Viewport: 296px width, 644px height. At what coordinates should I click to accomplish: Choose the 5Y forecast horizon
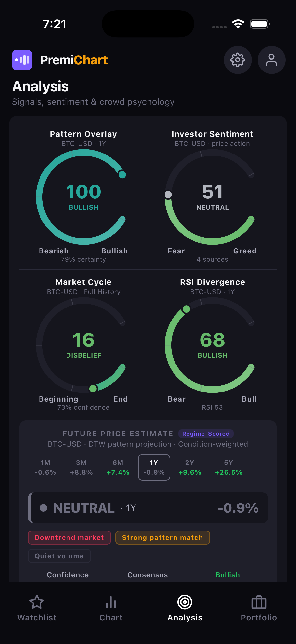pos(229,467)
